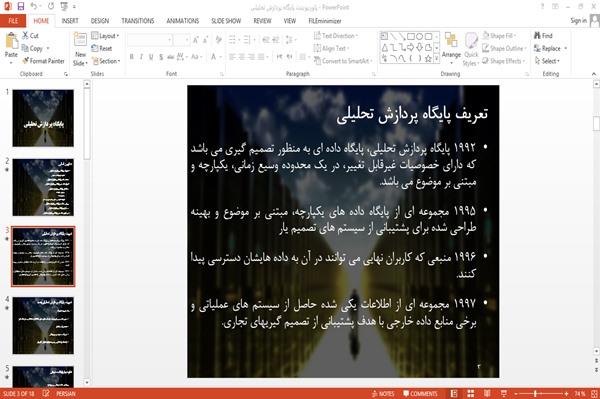Open Shape Outline dropdown

click(x=504, y=48)
